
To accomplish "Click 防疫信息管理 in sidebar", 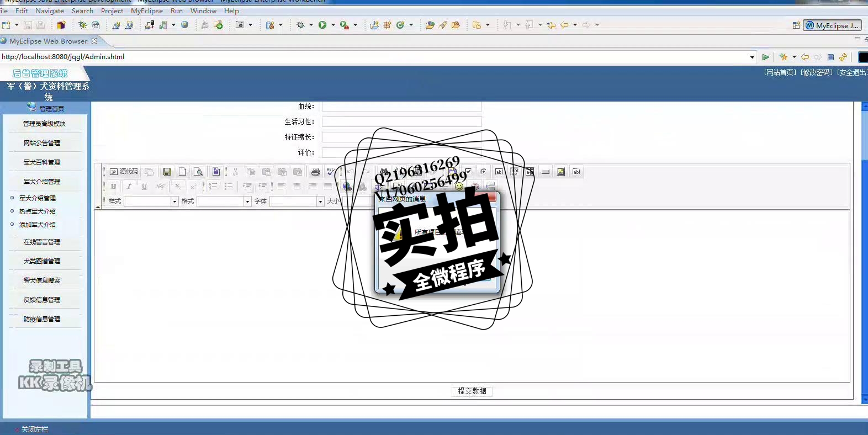I will (42, 319).
